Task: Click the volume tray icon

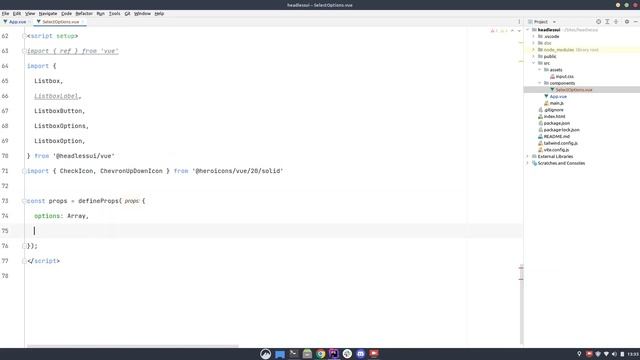Action: (x=614, y=354)
